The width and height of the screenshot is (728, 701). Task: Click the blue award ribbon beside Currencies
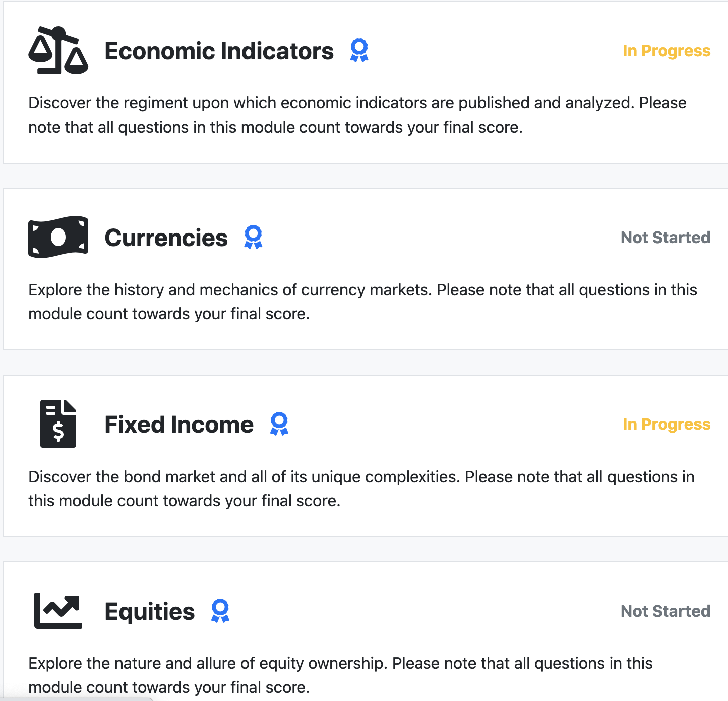[x=253, y=237]
